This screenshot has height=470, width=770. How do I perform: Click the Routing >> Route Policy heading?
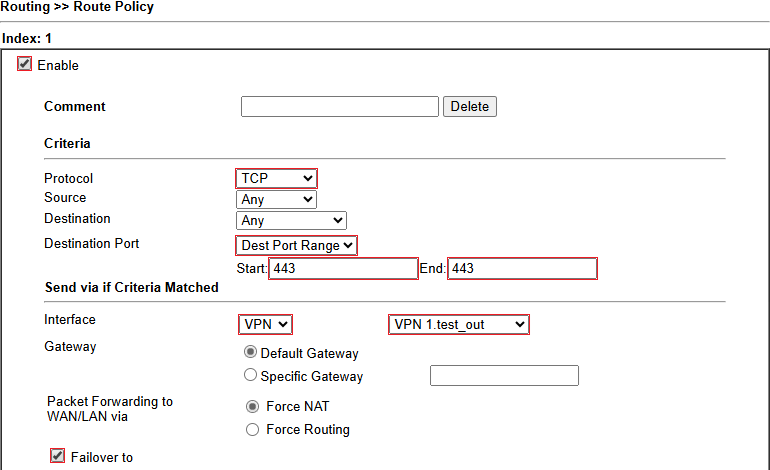coord(77,7)
